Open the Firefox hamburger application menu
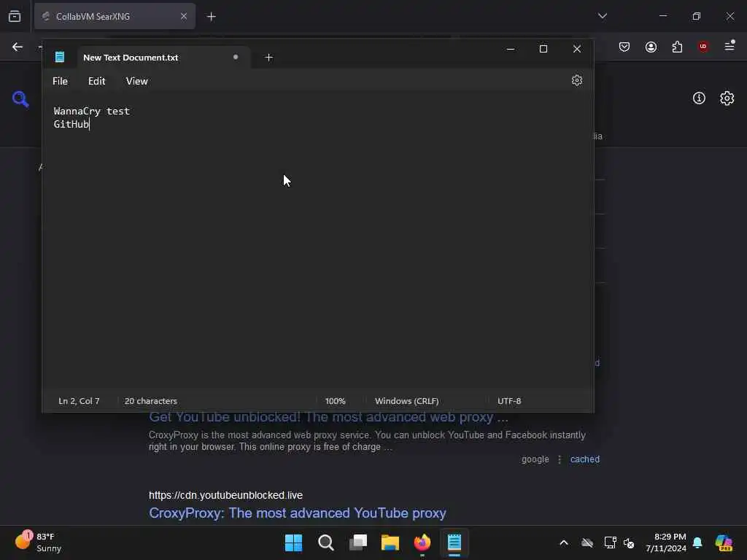747x560 pixels. [729, 46]
